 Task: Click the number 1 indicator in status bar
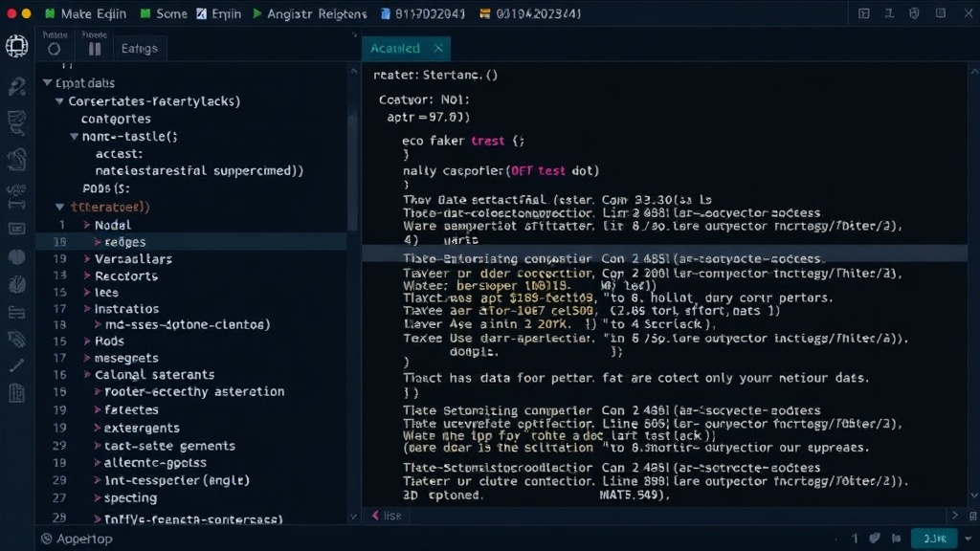(x=855, y=539)
